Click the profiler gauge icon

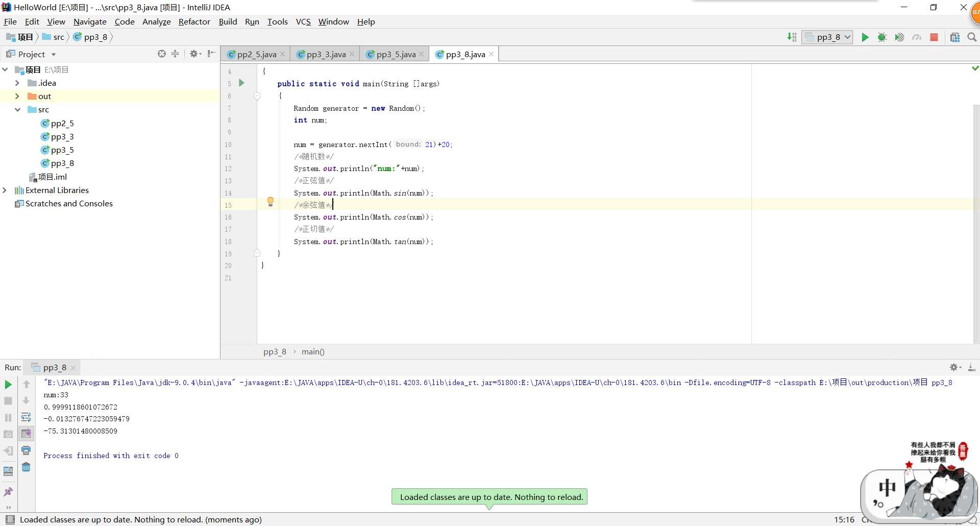click(x=917, y=37)
